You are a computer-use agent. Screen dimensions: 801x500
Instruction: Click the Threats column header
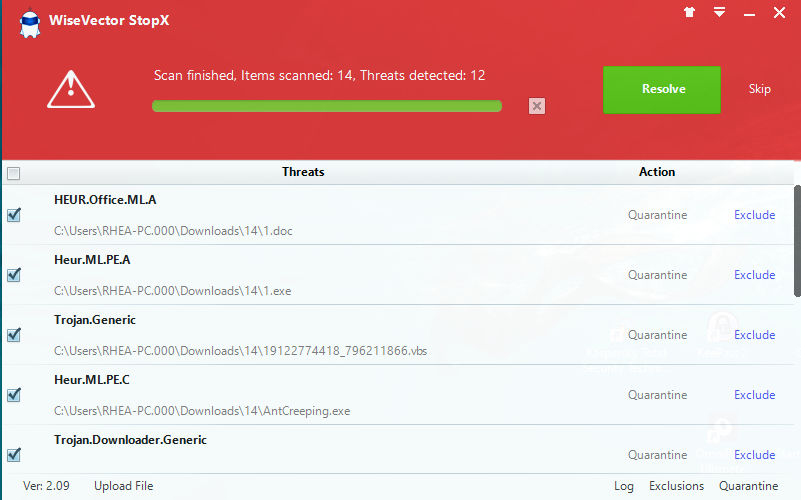303,172
